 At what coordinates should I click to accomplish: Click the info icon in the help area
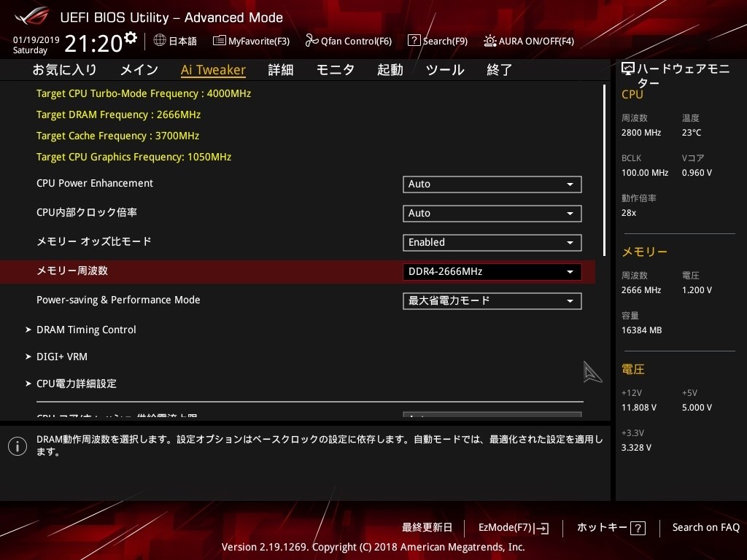pos(18,446)
